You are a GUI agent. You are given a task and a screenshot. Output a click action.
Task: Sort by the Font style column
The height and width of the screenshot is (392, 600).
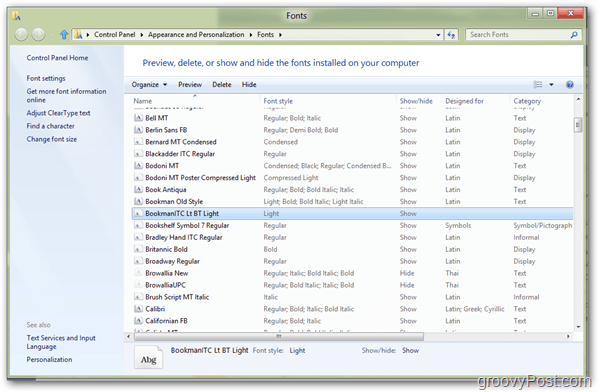pos(278,101)
